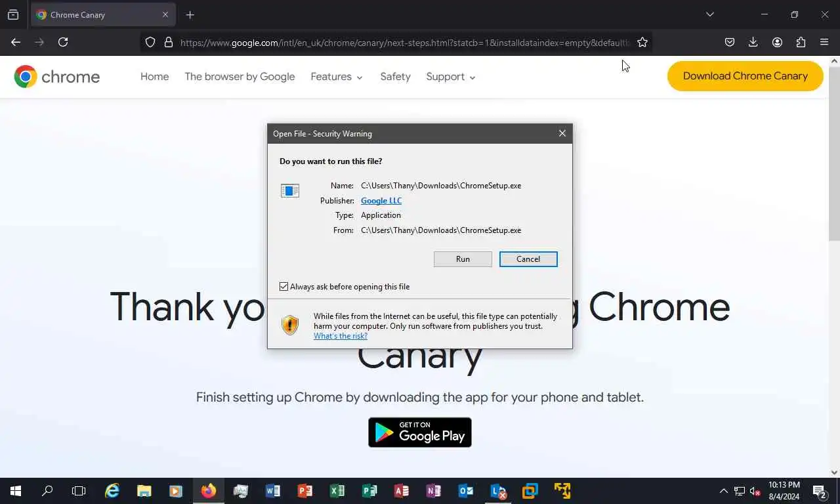Screen dimensions: 840x504
Task: Open the list all tabs chevron
Action: tap(709, 14)
